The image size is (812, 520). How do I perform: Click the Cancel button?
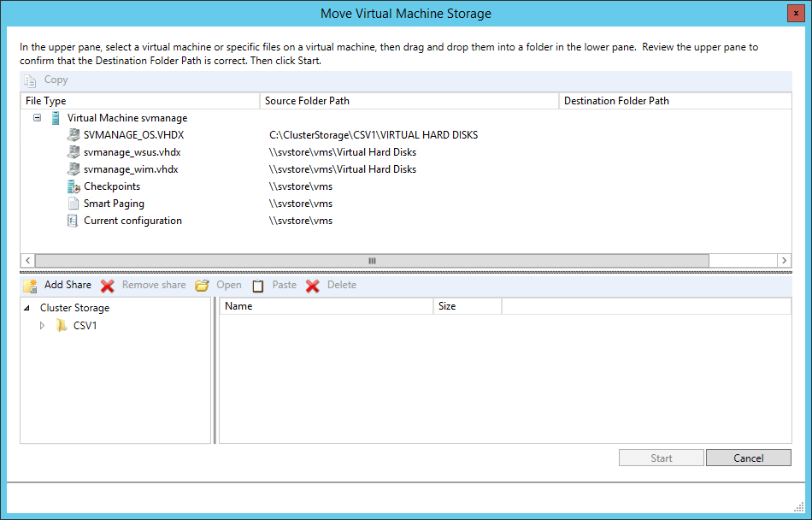click(748, 458)
